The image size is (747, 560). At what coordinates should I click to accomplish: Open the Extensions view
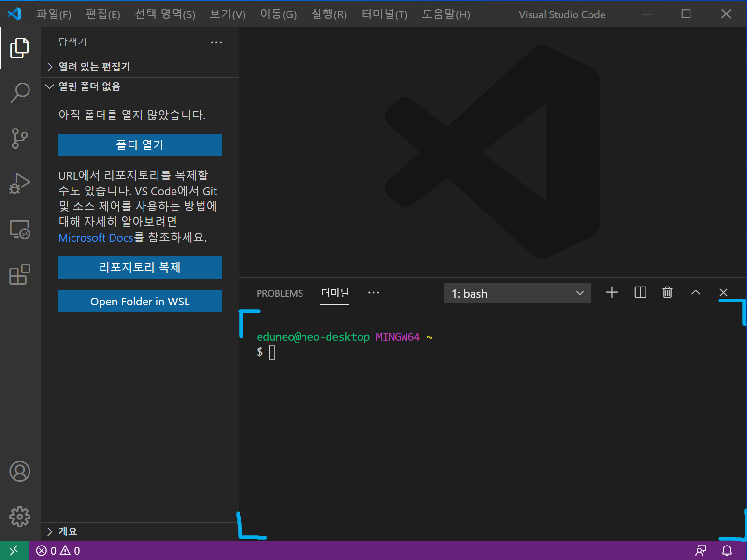point(20,274)
